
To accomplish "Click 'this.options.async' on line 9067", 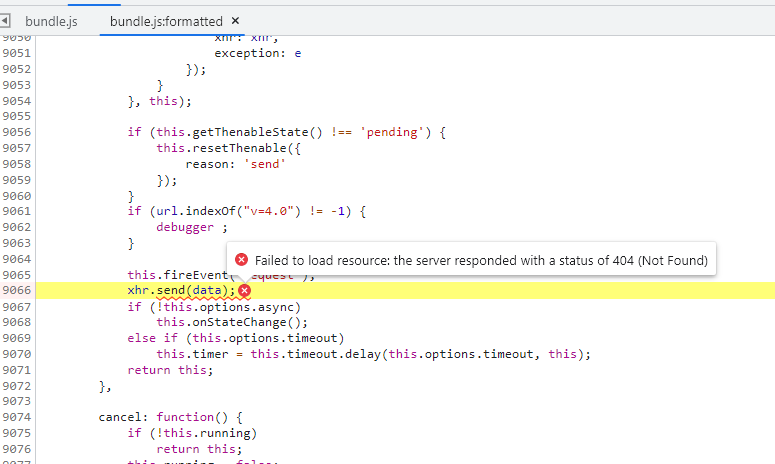I will coord(229,307).
